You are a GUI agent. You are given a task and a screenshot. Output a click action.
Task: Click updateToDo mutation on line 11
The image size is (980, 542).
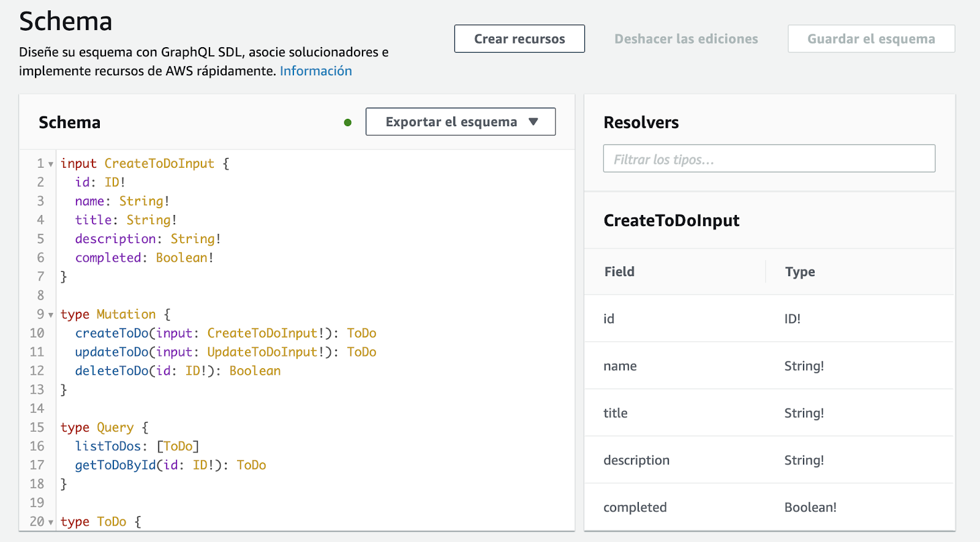(225, 352)
